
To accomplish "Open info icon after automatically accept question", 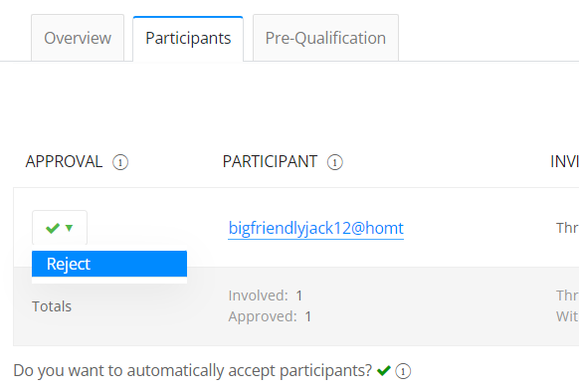I will click(x=403, y=371).
